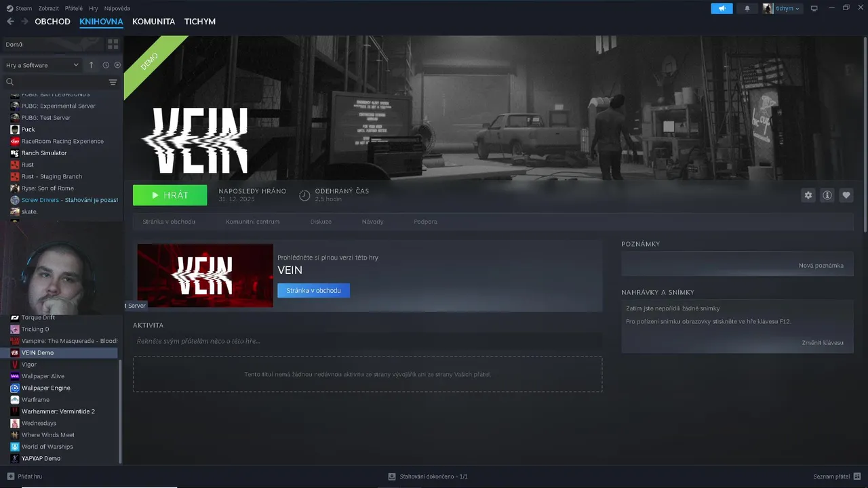
Task: Open the announcements megaphone button
Action: [722, 8]
